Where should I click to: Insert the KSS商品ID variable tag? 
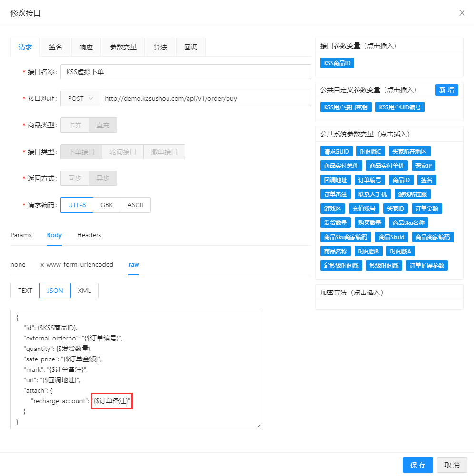[x=337, y=63]
